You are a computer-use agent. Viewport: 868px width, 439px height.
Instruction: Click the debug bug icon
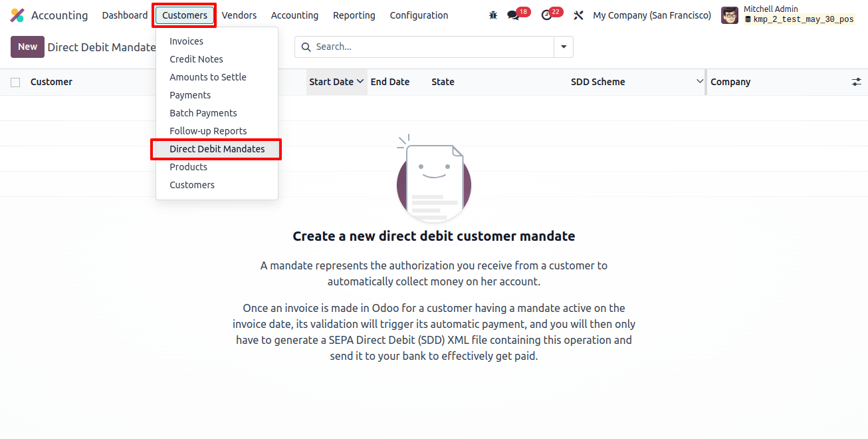pos(493,15)
